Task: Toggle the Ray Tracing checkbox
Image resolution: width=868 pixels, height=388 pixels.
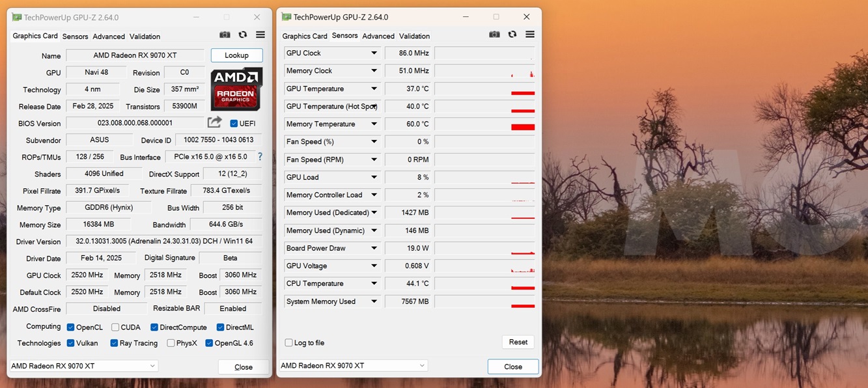Action: tap(114, 343)
